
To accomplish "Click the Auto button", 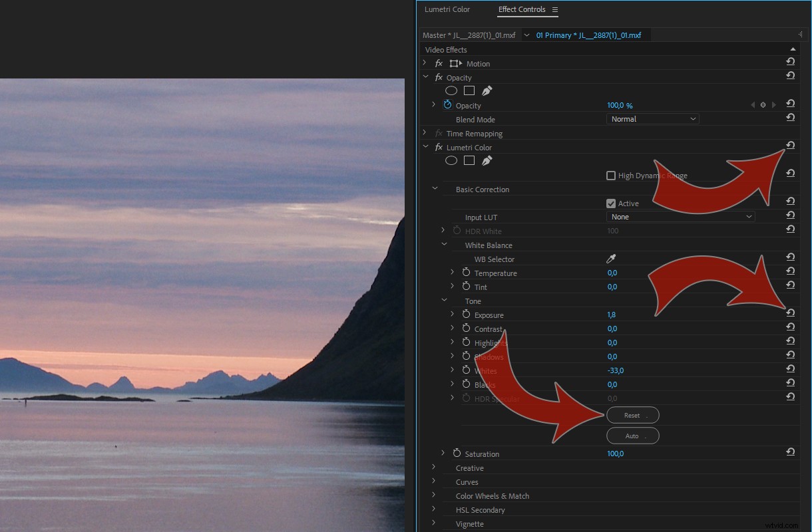I will [x=632, y=436].
